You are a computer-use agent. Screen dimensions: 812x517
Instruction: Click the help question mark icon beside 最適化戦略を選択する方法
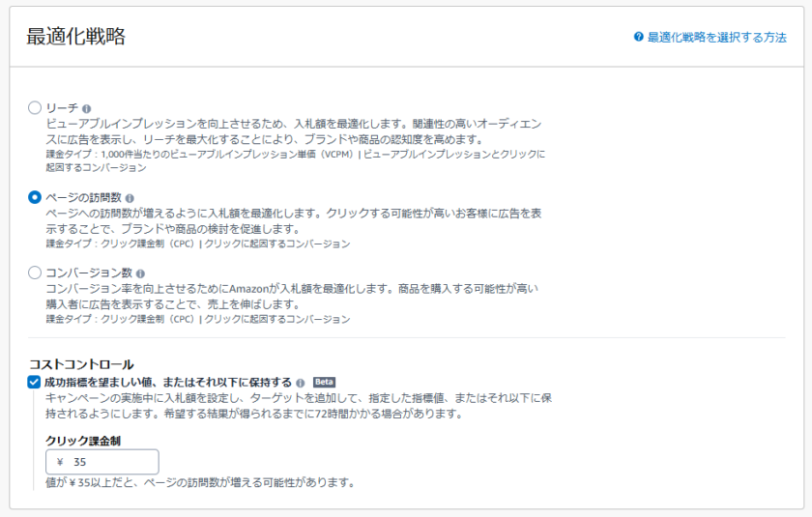coord(638,37)
